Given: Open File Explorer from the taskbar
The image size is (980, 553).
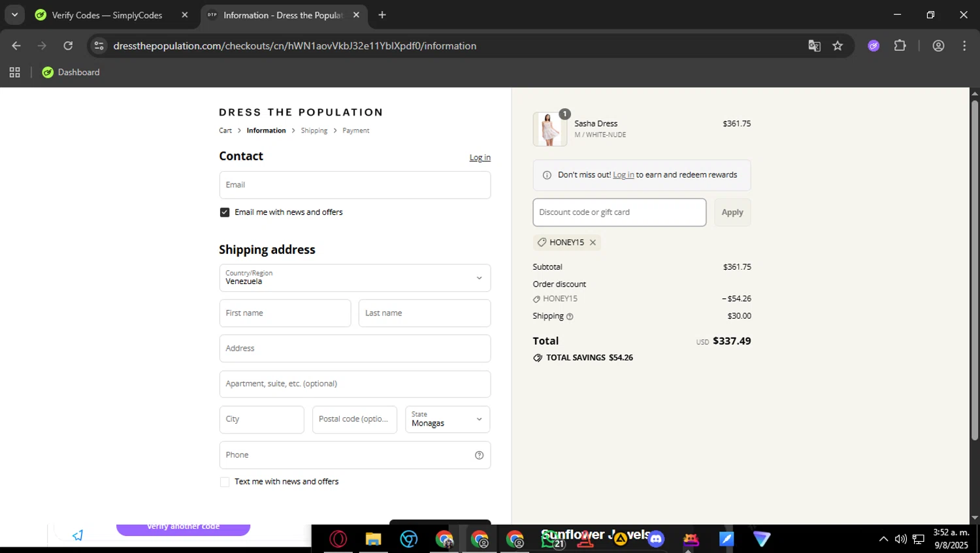Looking at the screenshot, I should [x=373, y=539].
